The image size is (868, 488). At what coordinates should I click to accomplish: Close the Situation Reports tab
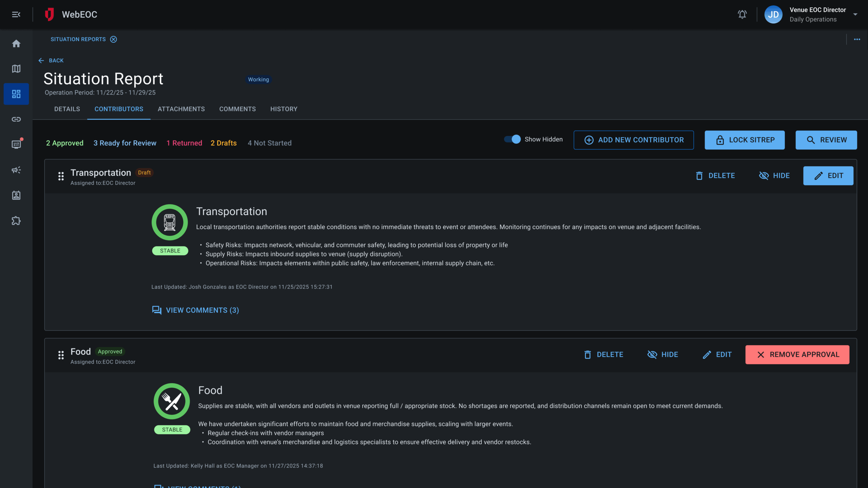(x=114, y=39)
